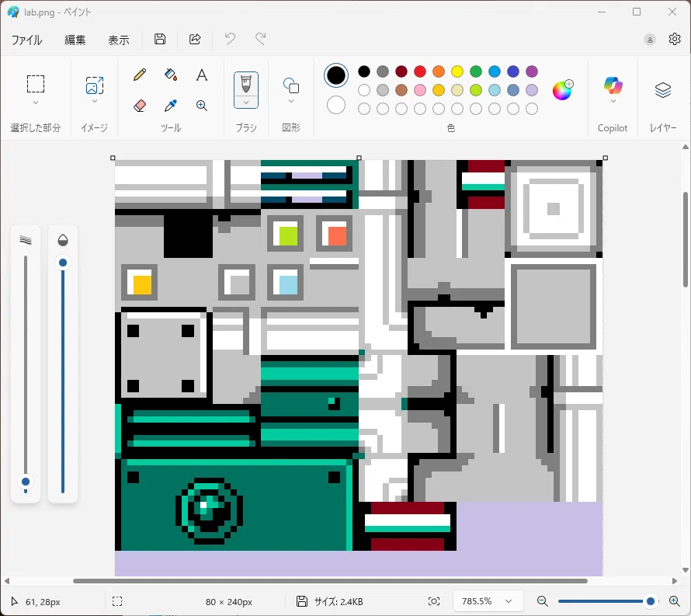Select the white Color 2 circle
Viewport: 691px width, 616px height.
coord(336,106)
